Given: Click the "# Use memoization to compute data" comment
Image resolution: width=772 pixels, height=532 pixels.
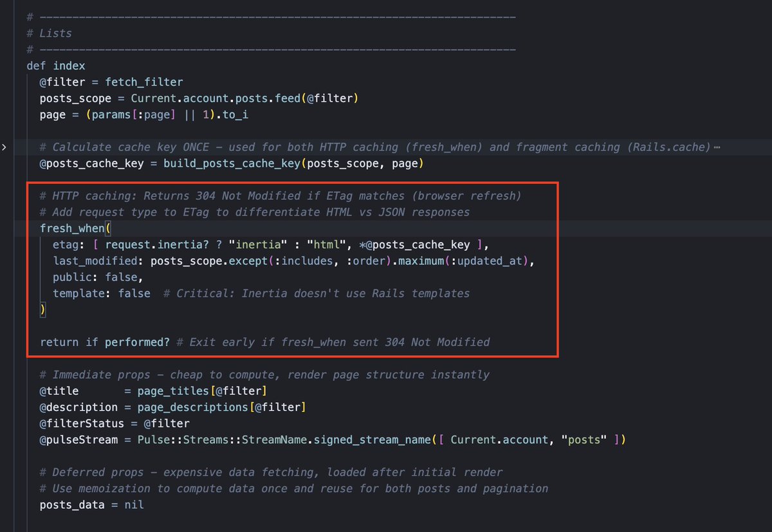Looking at the screenshot, I should click(294, 489).
